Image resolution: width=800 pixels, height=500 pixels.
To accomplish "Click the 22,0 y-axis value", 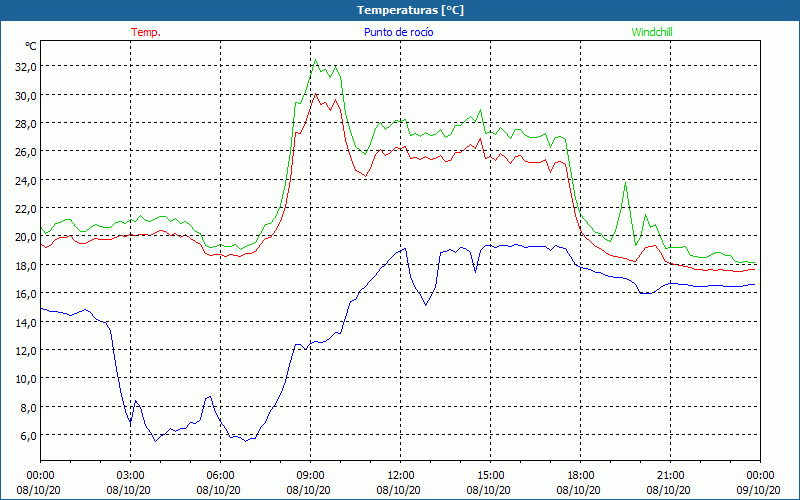I will point(26,209).
